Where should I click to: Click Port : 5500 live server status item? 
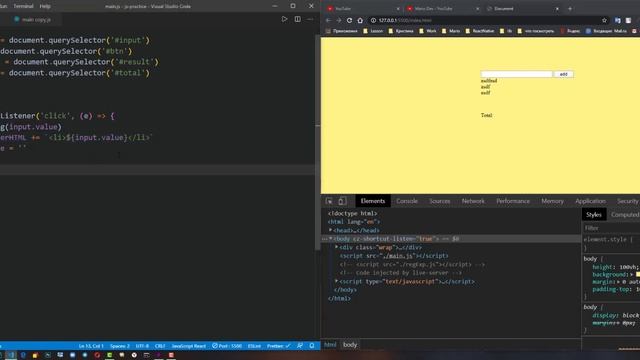point(227,346)
